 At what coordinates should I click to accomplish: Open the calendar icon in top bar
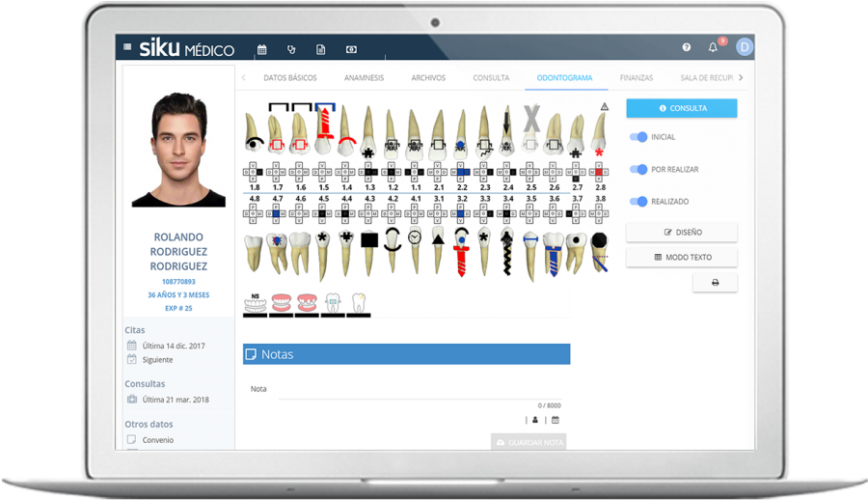[x=261, y=50]
